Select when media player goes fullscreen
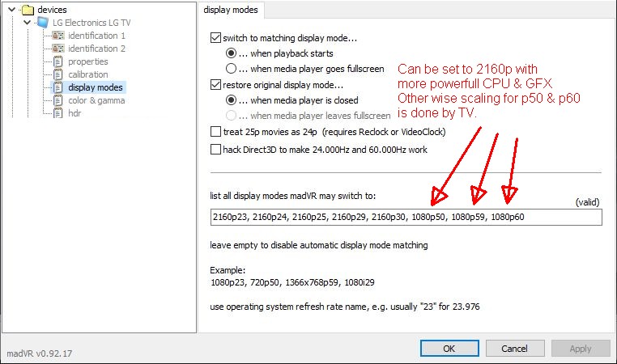 point(231,69)
